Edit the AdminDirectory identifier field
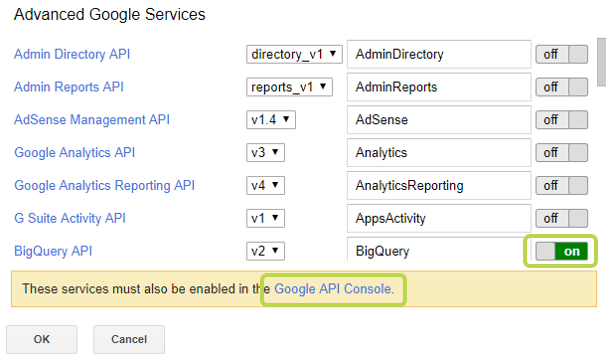The height and width of the screenshot is (361, 614). (x=439, y=54)
